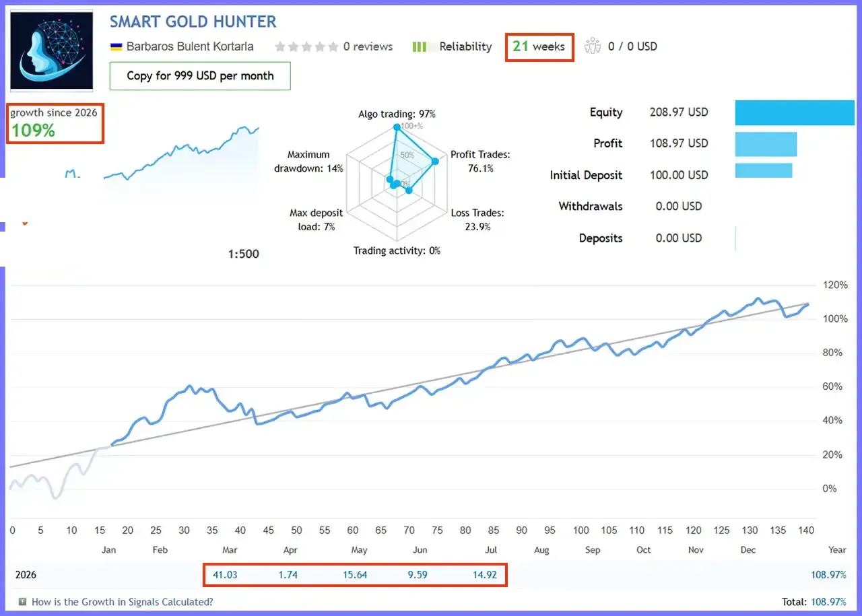Click Copy for 999 USD per month

click(200, 76)
